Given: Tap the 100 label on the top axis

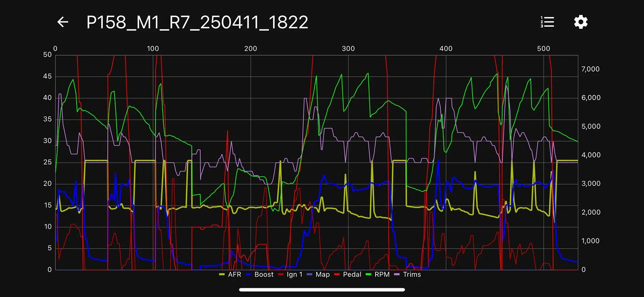Looking at the screenshot, I should (x=153, y=48).
